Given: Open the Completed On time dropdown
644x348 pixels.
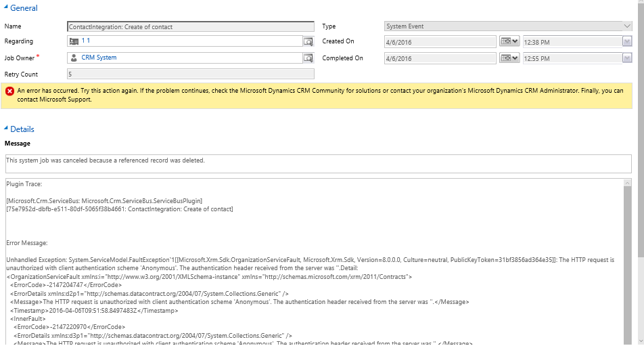Looking at the screenshot, I should 627,58.
